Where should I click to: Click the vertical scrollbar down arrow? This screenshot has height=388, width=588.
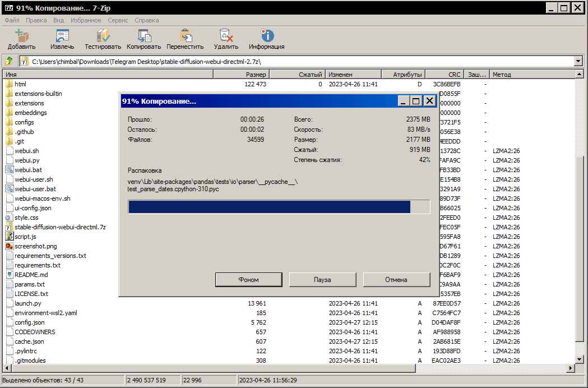pyautogui.click(x=580, y=359)
